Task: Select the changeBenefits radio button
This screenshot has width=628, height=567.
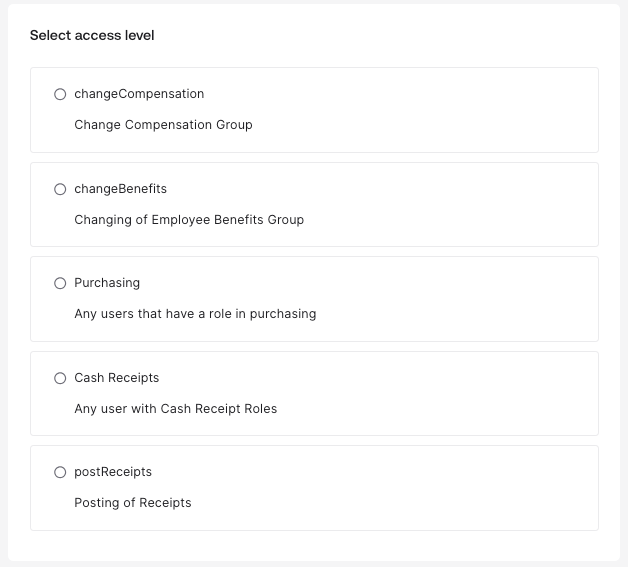Action: pos(60,189)
